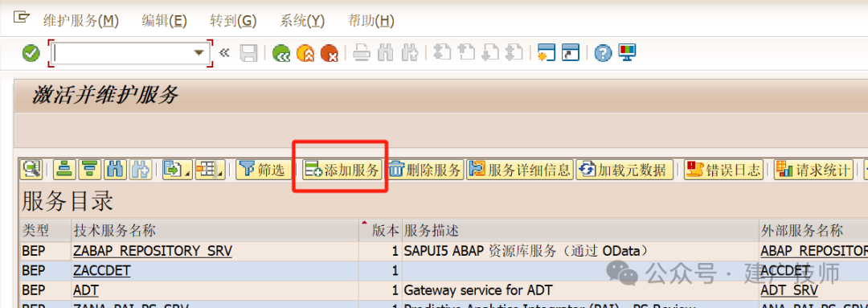
Task: Click the 服务描述 column header
Action: 580,231
